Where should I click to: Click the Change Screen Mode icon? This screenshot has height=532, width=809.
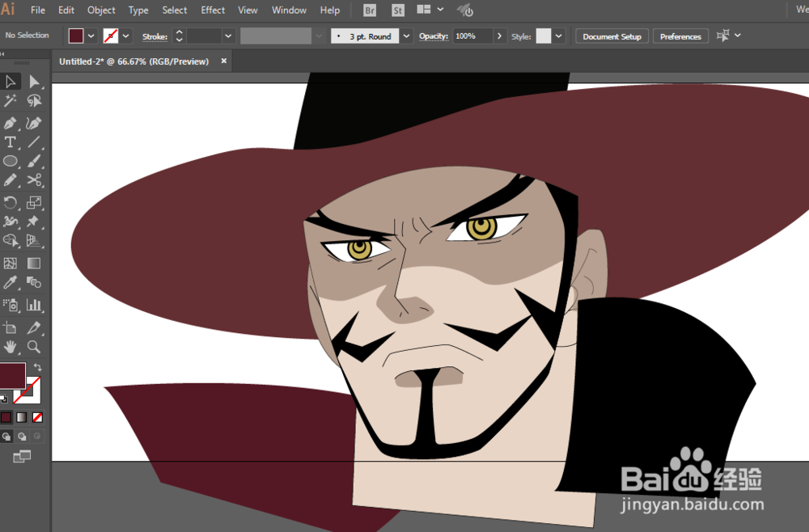tap(22, 456)
